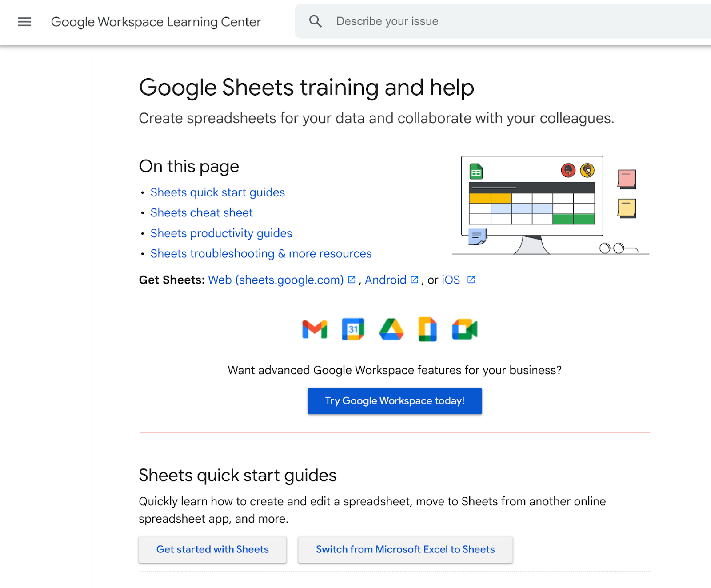Jump to Sheets productivity guides
The width and height of the screenshot is (711, 588).
pos(221,233)
